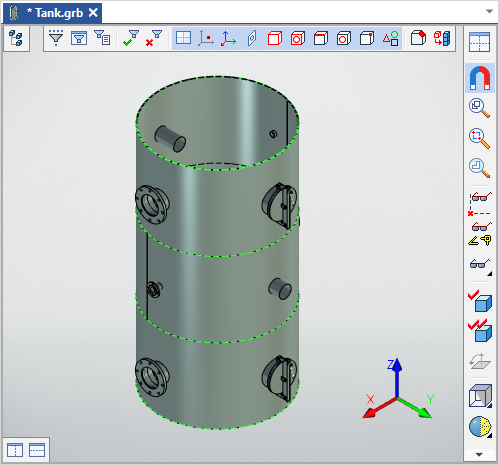Expand more tools arrow below the right toolbar
Image resolution: width=499 pixels, height=465 pixels.
click(x=479, y=454)
